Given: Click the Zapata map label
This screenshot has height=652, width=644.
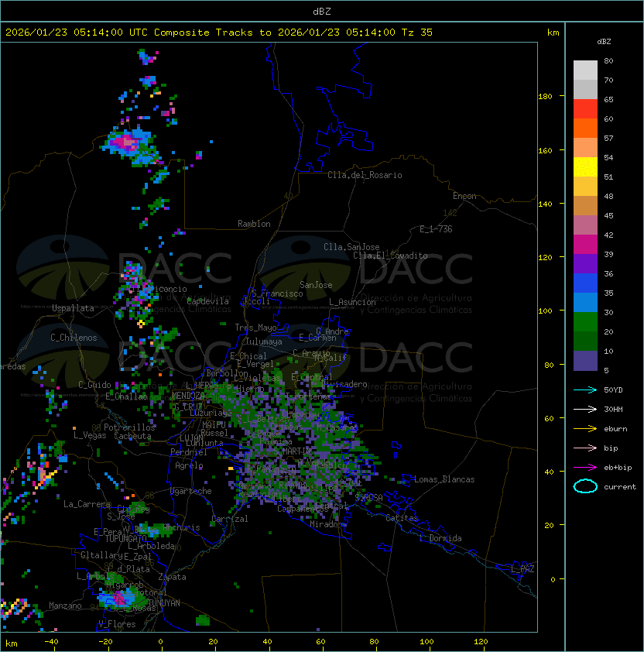Looking at the screenshot, I should 172,577.
